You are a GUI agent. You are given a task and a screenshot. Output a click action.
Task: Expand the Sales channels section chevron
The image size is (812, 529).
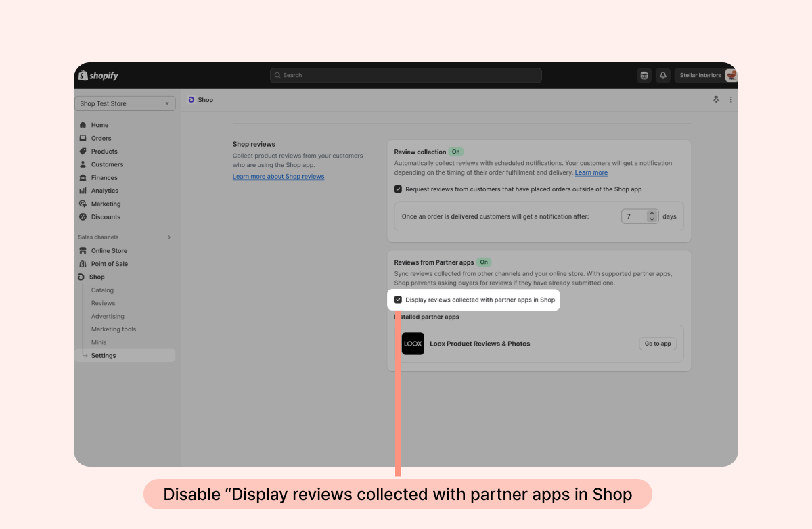169,237
